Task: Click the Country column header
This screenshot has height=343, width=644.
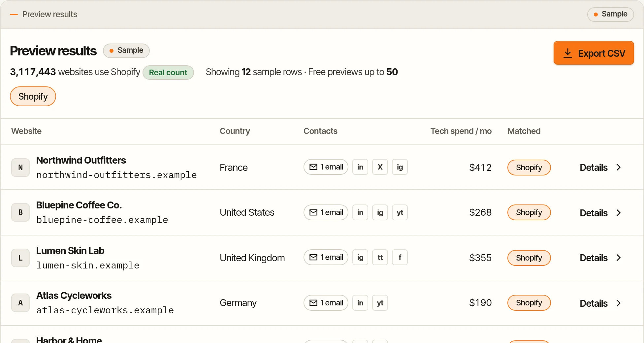Action: click(x=235, y=131)
